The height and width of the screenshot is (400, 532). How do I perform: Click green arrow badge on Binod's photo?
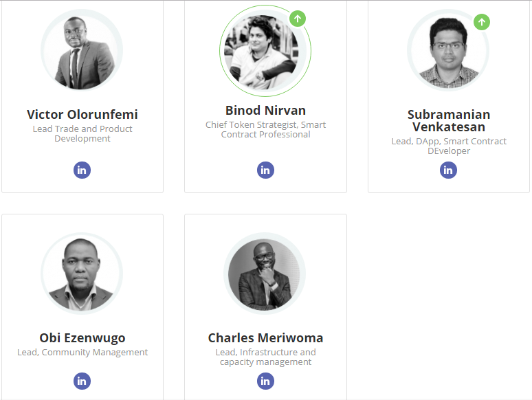point(297,19)
